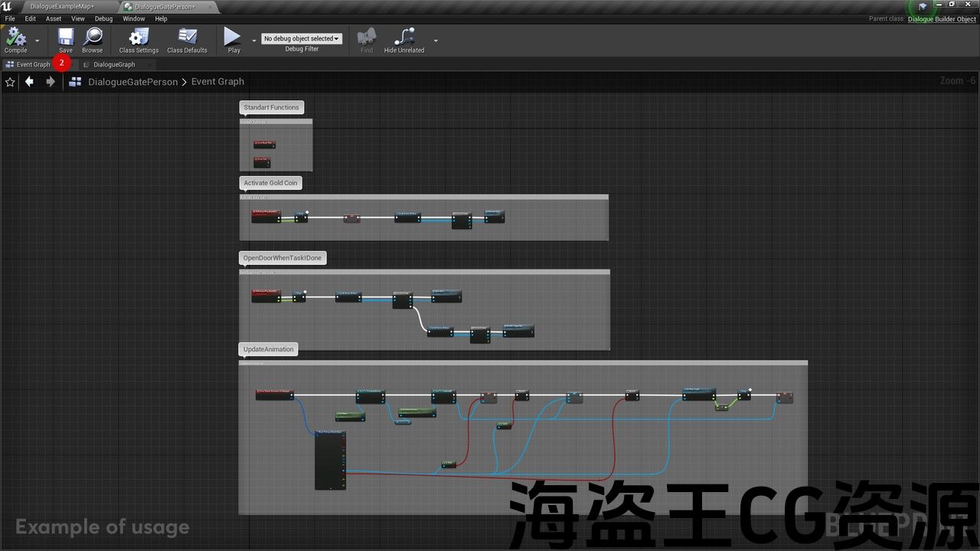Screen dimensions: 980x551
Task: Toggle the Hide Unrelated nodes button
Action: (x=404, y=37)
